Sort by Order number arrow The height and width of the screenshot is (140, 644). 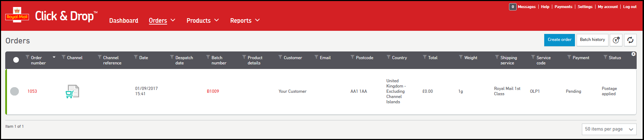54,57
